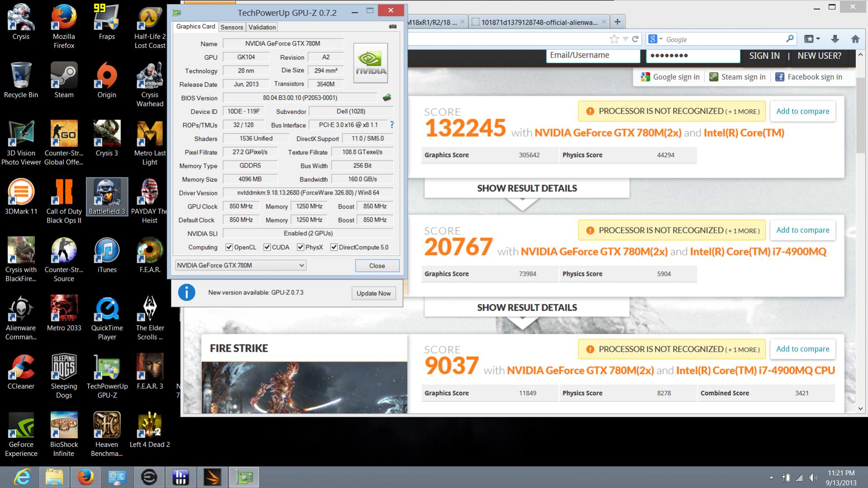
Task: Launch Mozilla Firefox from the desktop
Action: coord(64,26)
